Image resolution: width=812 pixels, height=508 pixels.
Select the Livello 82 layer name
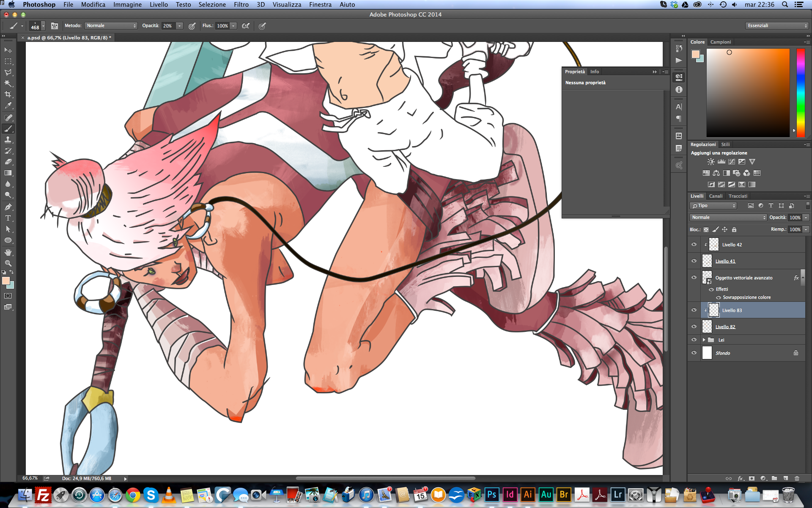click(x=725, y=327)
